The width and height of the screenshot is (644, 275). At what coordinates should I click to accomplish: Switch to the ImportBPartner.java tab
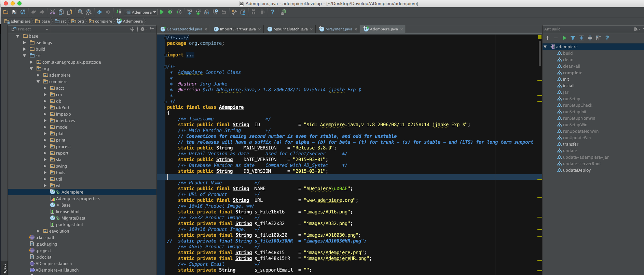pos(237,29)
